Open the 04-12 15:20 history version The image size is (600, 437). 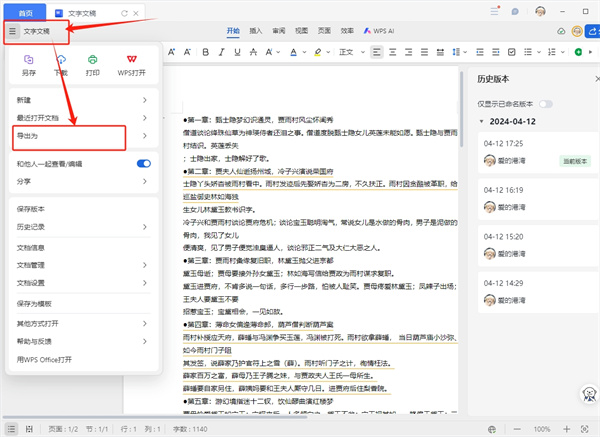tap(538, 246)
